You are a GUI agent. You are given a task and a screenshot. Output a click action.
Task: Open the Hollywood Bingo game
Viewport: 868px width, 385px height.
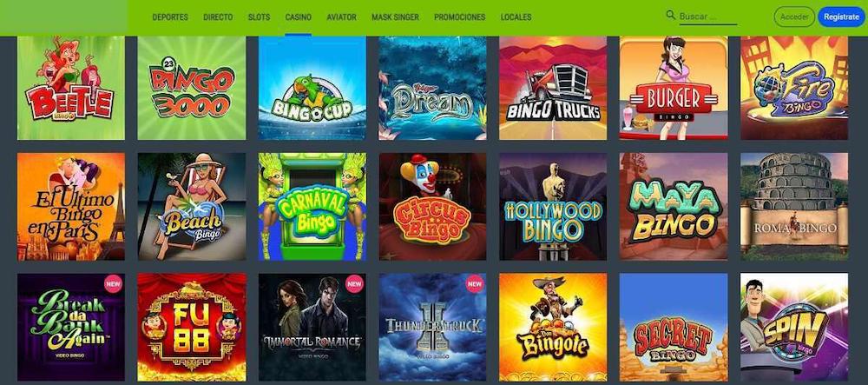553,207
